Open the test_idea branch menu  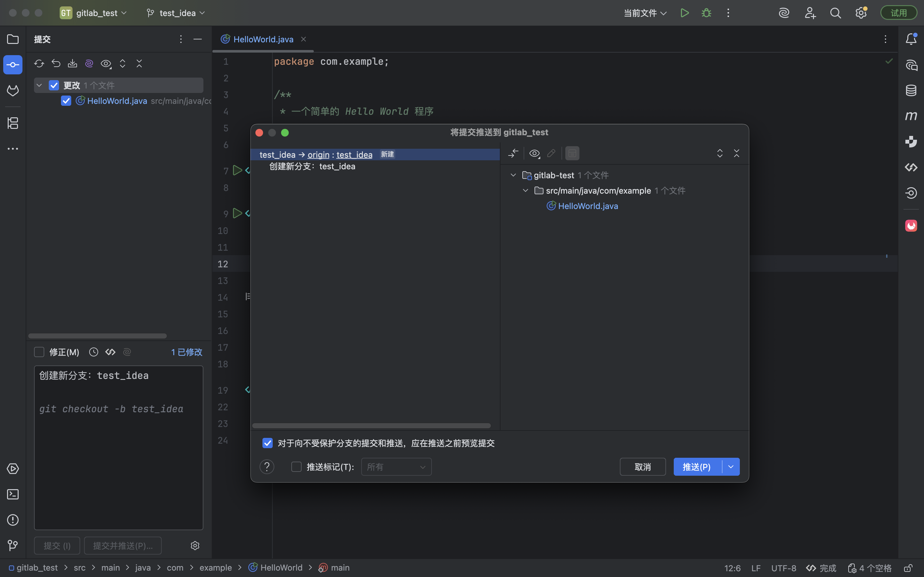click(x=176, y=13)
